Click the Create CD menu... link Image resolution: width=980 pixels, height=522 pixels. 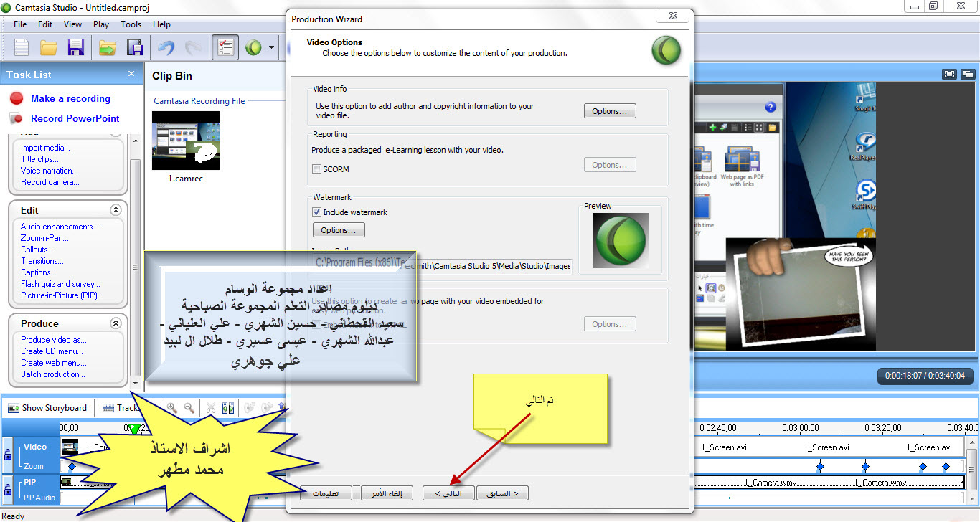(x=52, y=351)
